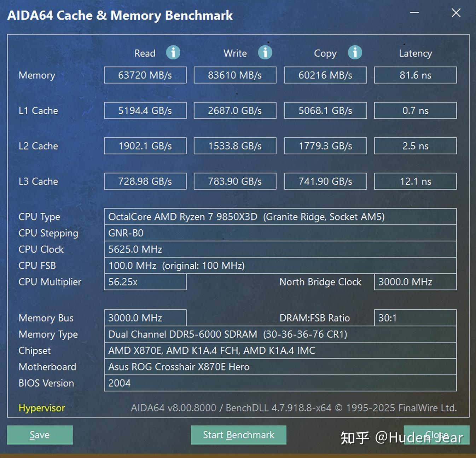Click the Motherboard label
The width and height of the screenshot is (476, 458).
(47, 367)
